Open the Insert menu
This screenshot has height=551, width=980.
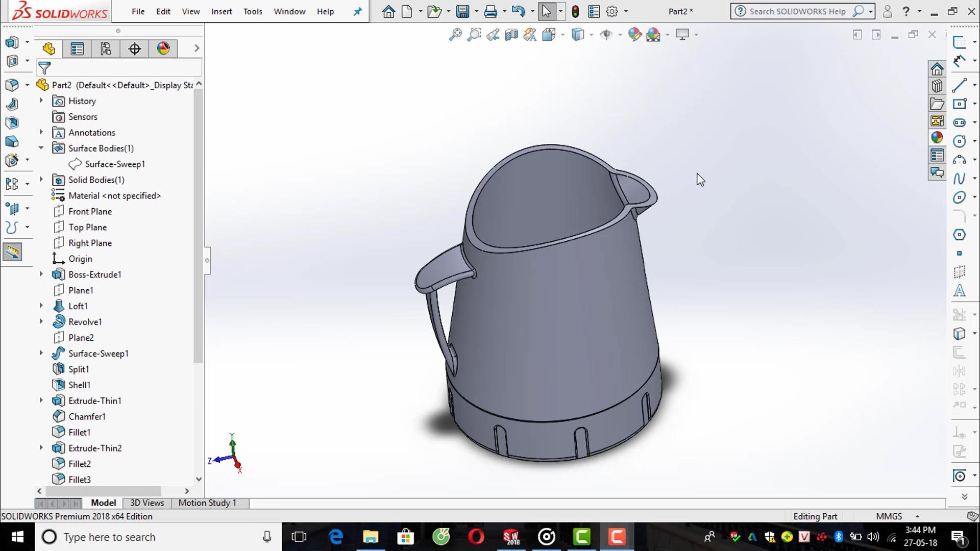222,11
